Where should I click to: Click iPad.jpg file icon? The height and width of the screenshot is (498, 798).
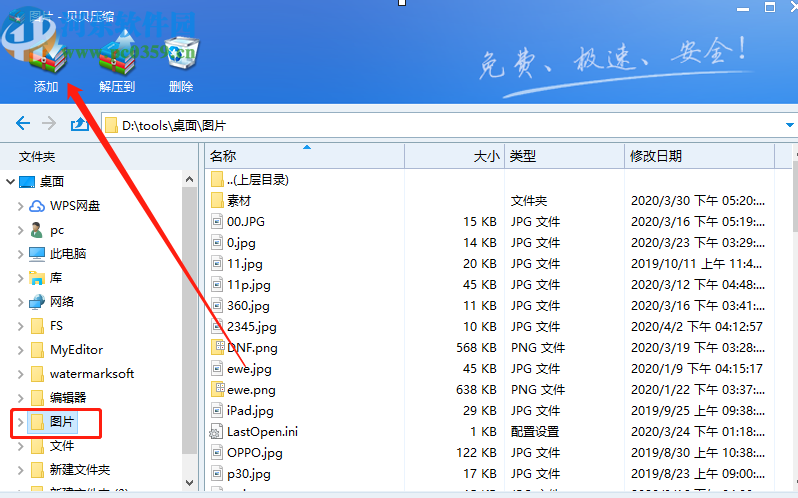pos(217,411)
